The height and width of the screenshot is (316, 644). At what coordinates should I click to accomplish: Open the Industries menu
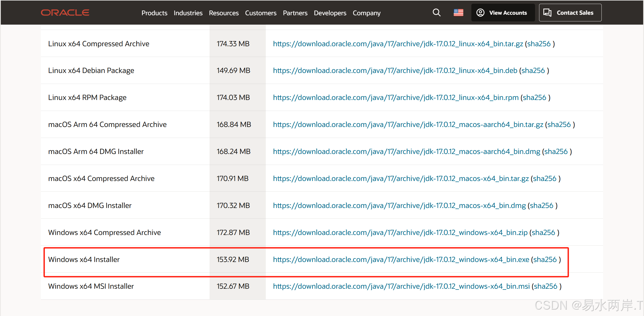point(188,13)
